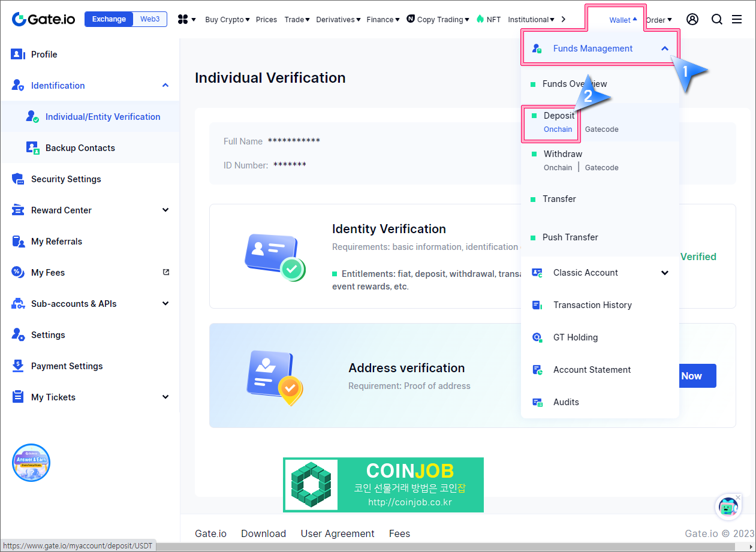This screenshot has height=552, width=756.
Task: Show more nav items arrow
Action: point(563,19)
